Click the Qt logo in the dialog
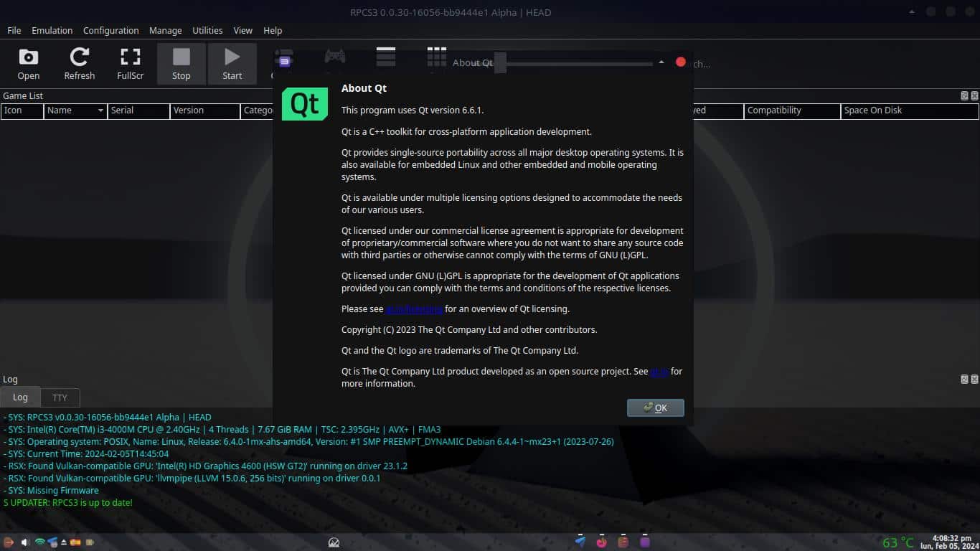 click(x=305, y=104)
